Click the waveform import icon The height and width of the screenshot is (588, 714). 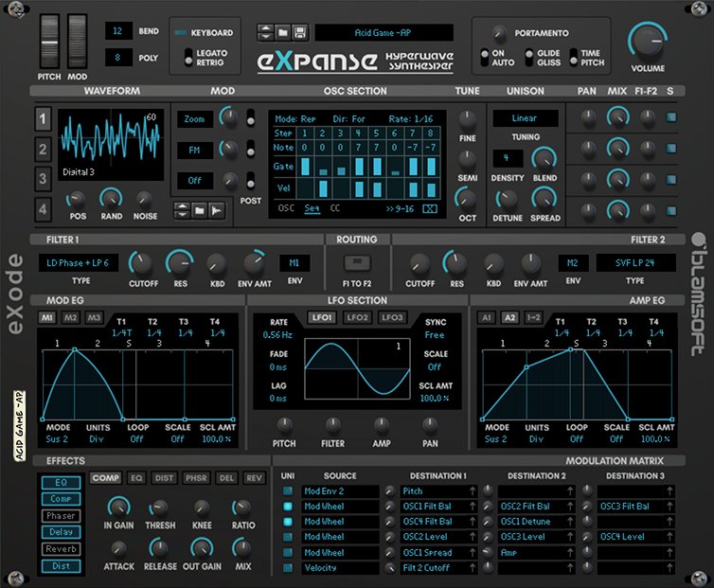[x=217, y=210]
